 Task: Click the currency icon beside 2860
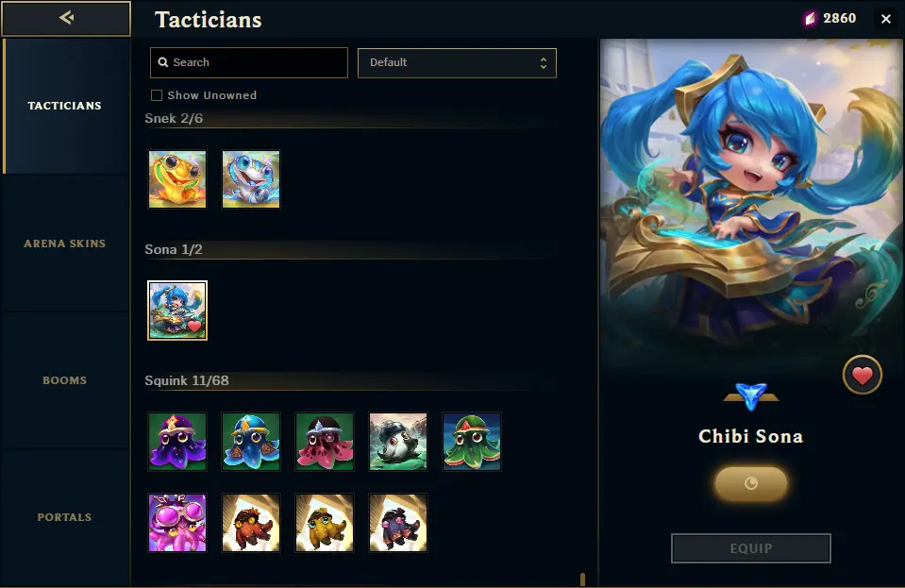811,19
